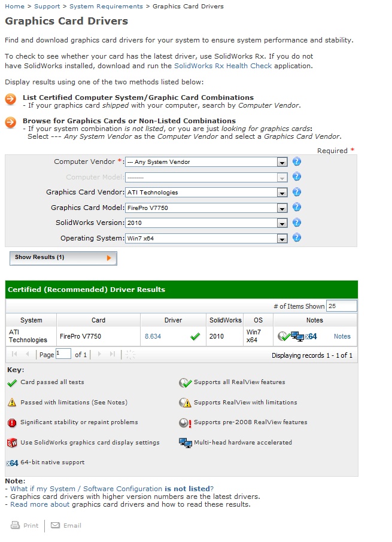Click green checkmark in Driver column

coord(195,336)
